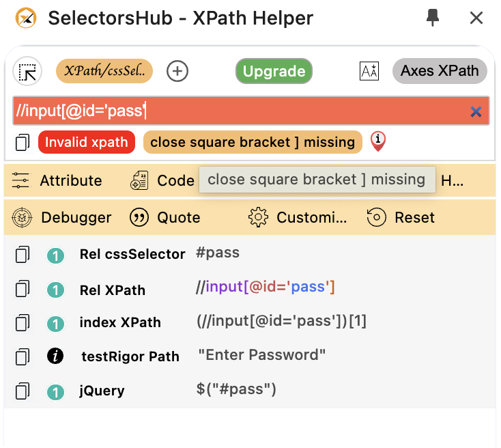Copy the testRigor Path value
The height and width of the screenshot is (448, 501).
pos(23,357)
